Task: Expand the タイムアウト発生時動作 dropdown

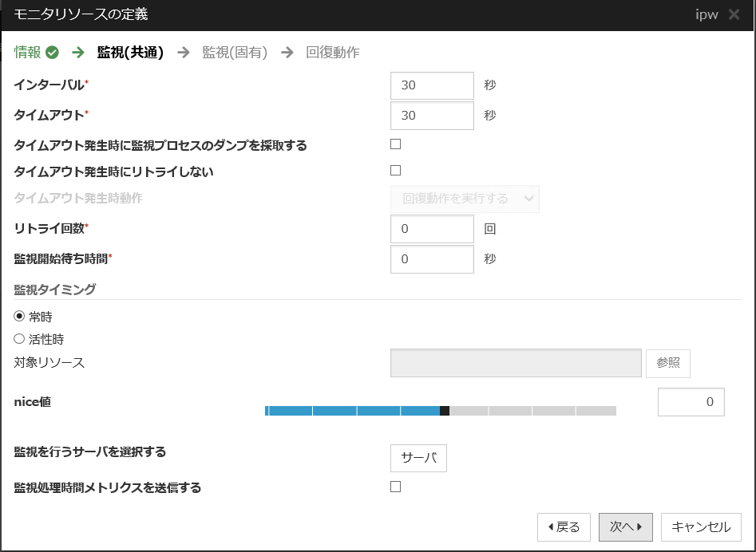Action: tap(465, 199)
